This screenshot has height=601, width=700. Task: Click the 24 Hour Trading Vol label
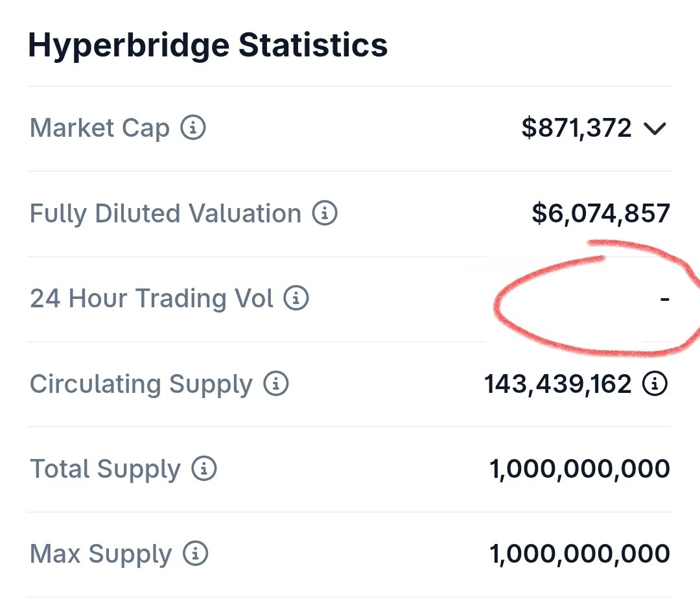point(152,298)
